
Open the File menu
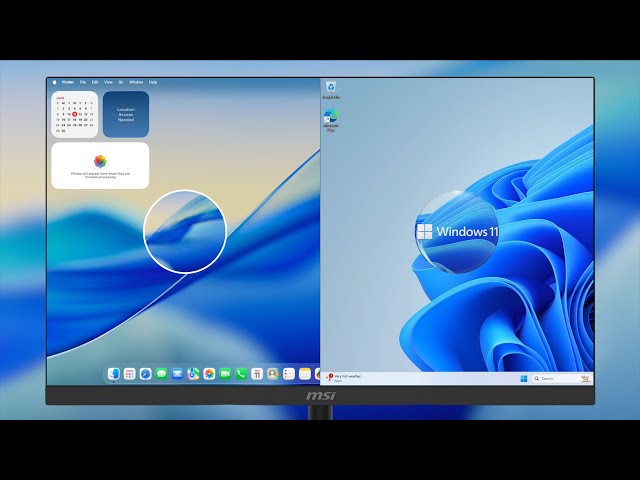(83, 82)
